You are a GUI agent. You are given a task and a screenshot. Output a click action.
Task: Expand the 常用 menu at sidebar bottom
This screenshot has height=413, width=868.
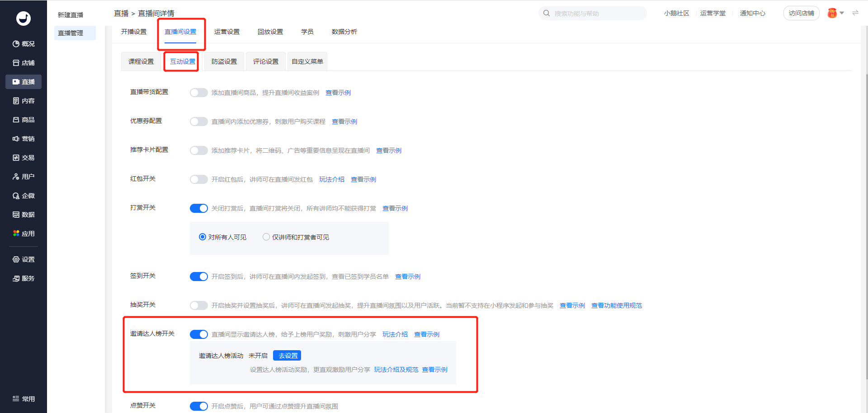point(24,399)
